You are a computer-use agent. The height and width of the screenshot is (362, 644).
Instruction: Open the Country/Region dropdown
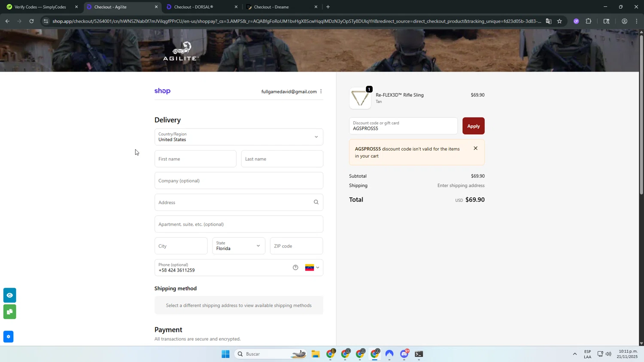point(239,137)
